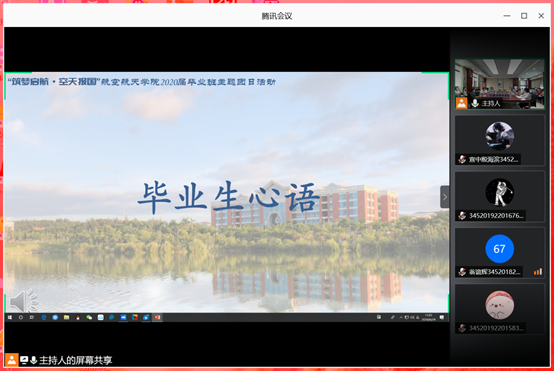The image size is (554, 371).
Task: Click the network signal bars icon
Action: [x=538, y=272]
